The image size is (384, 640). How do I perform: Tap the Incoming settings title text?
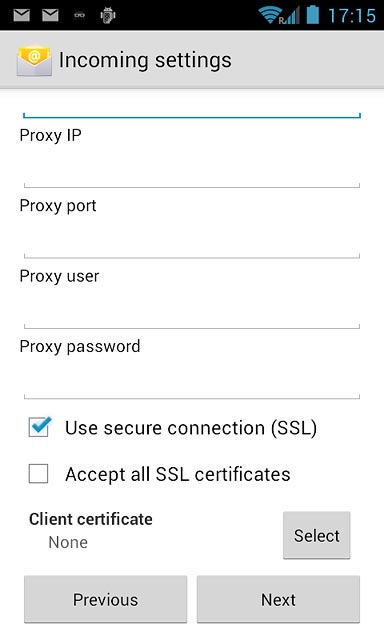tap(145, 61)
